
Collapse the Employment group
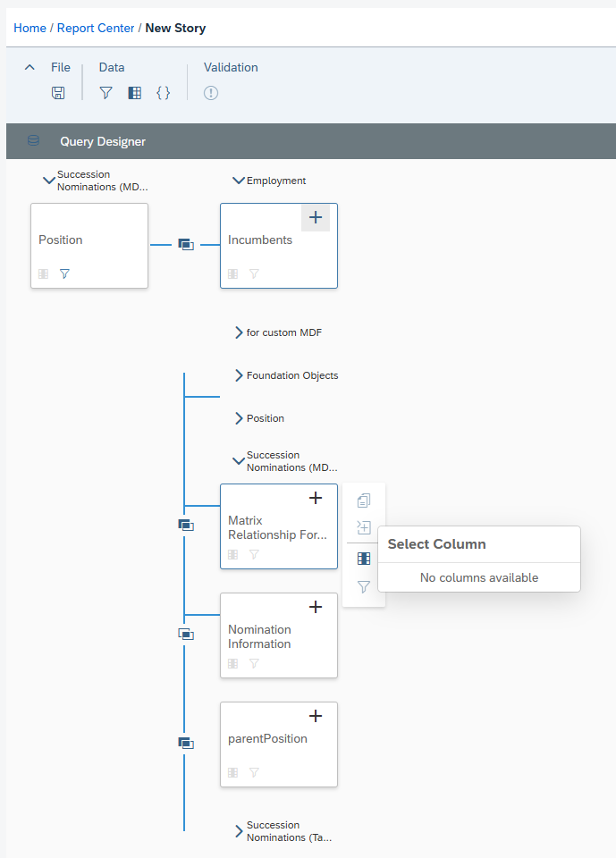238,180
